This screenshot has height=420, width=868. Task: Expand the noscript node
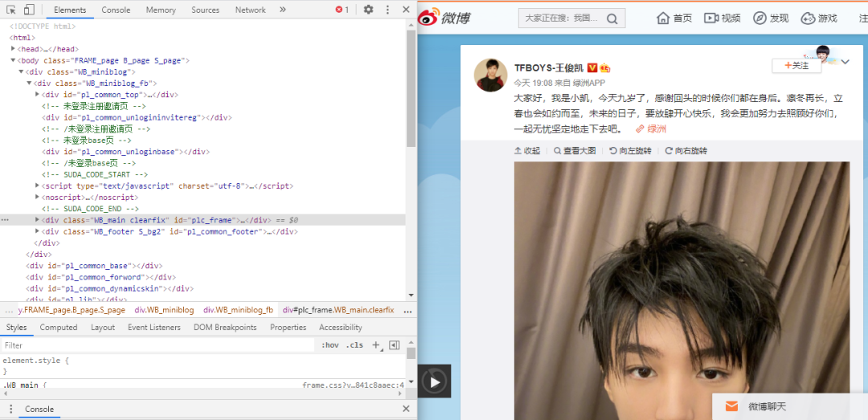pyautogui.click(x=37, y=197)
